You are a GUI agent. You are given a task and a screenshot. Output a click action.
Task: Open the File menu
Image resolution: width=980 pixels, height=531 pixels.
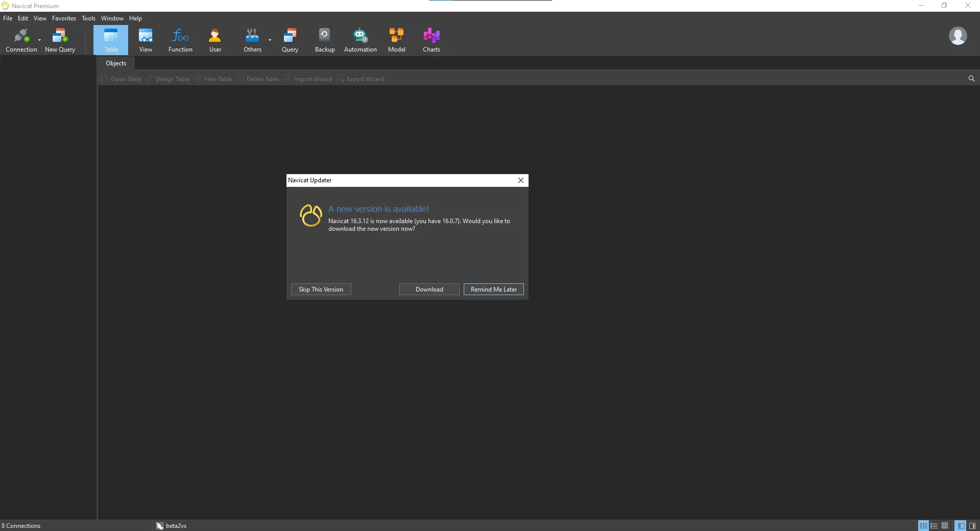point(8,18)
